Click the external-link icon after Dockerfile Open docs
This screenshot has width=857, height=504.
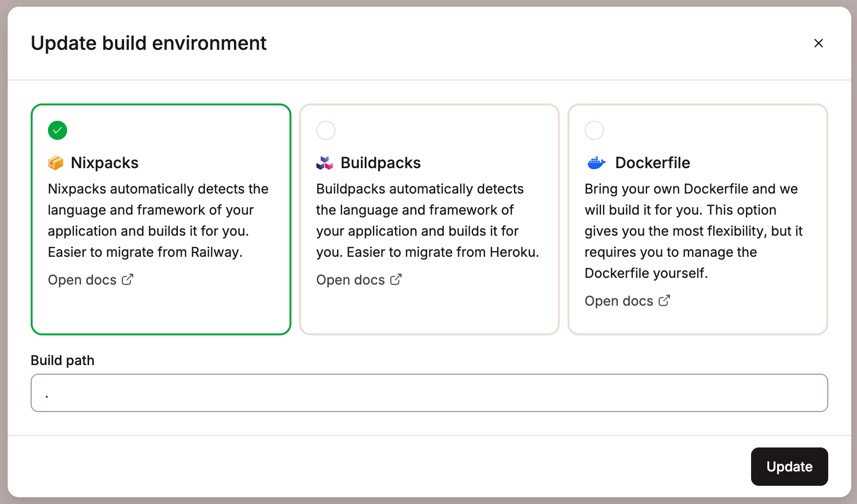pos(665,300)
